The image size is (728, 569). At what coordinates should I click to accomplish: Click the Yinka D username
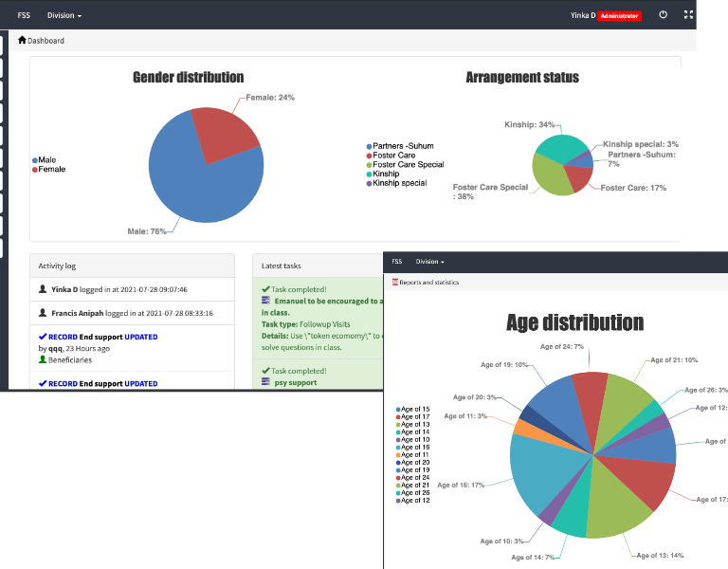click(x=583, y=15)
